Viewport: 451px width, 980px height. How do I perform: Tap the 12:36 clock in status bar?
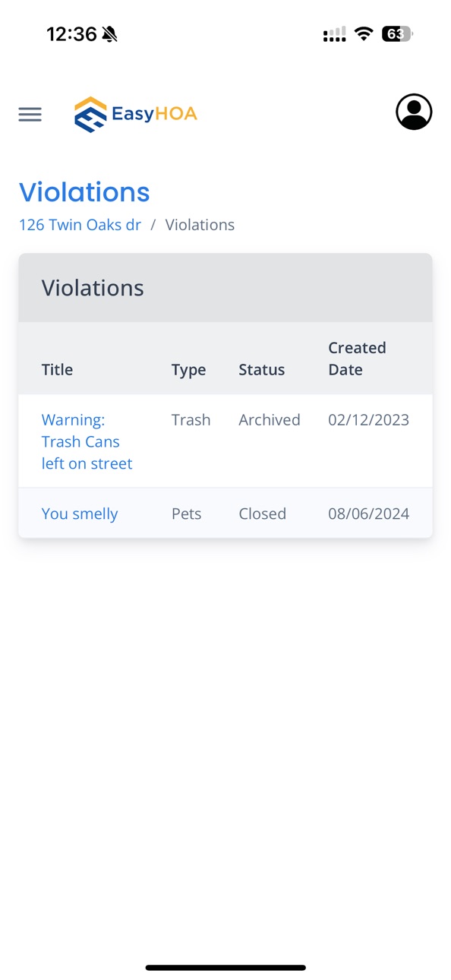coord(71,34)
